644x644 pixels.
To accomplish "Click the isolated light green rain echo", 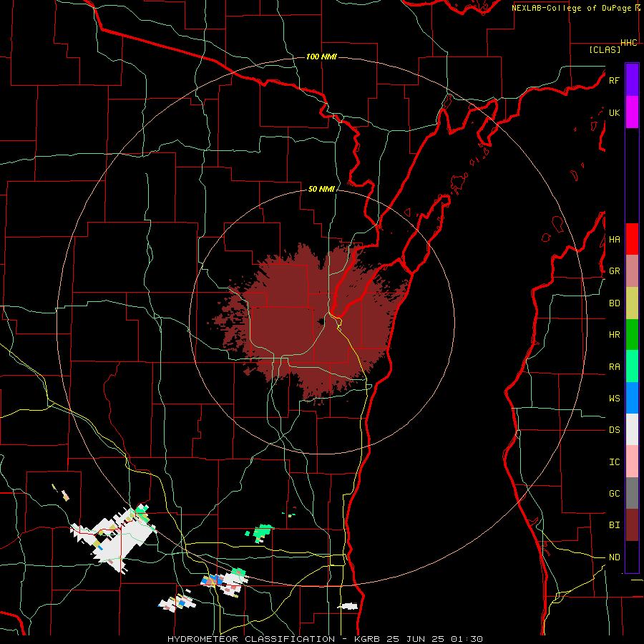I will [x=260, y=533].
